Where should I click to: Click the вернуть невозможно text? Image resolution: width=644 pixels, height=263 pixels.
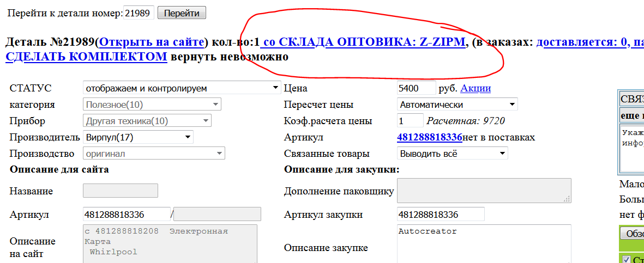tap(229, 57)
